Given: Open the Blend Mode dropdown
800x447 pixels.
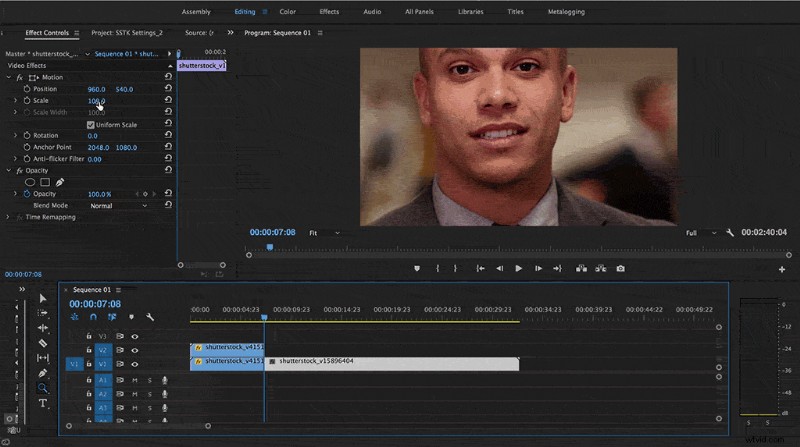Looking at the screenshot, I should [118, 206].
